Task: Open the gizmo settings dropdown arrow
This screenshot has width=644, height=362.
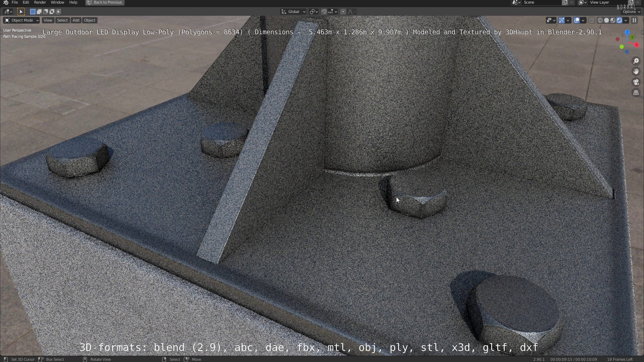Action: (568, 20)
